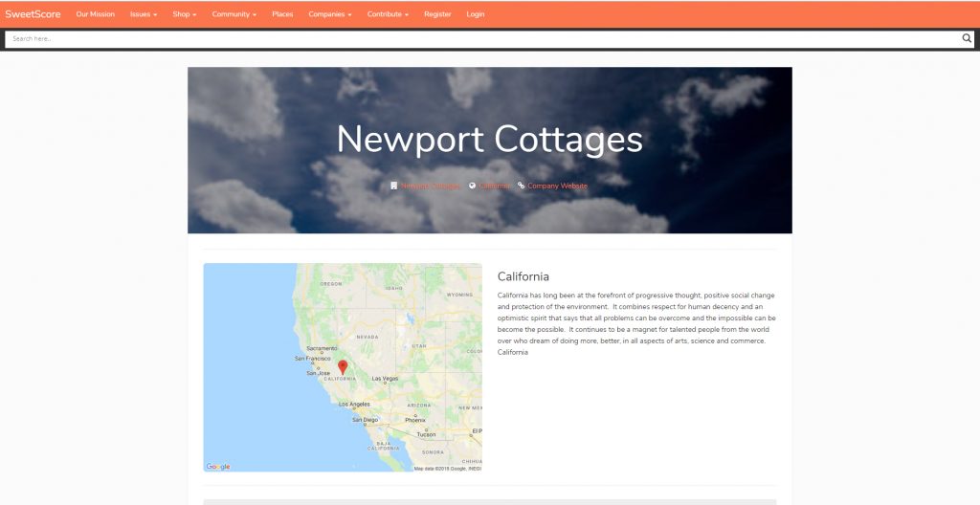Click the chain link icon by Company Website
The height and width of the screenshot is (505, 980).
(522, 186)
